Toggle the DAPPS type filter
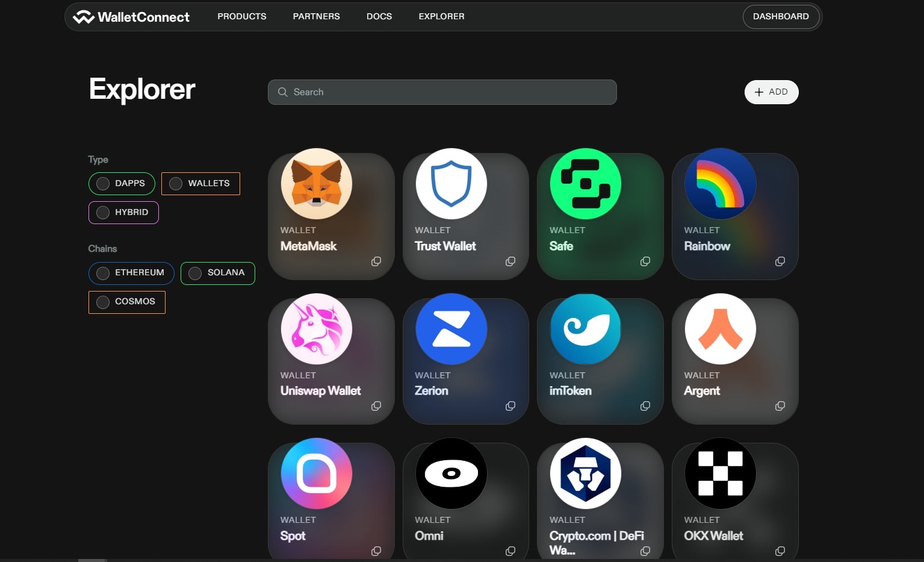Screen dimensions: 924x562 coord(122,184)
